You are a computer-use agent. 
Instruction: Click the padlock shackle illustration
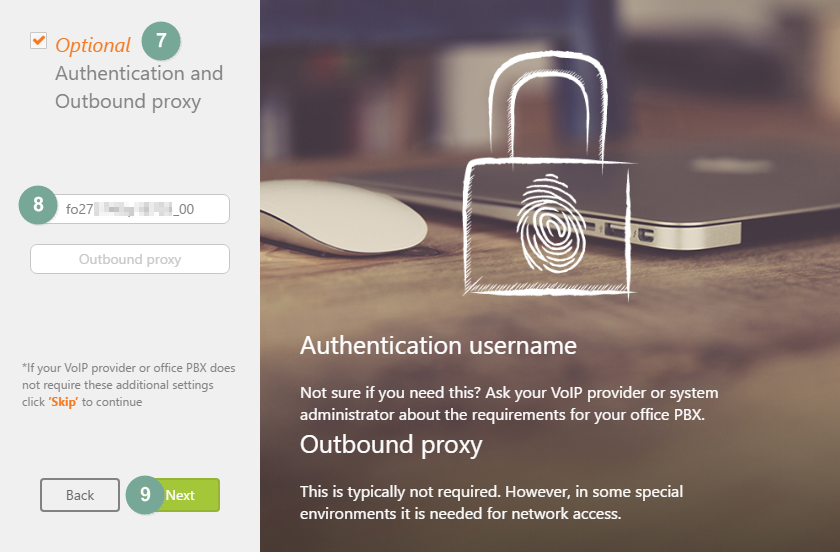point(548,106)
